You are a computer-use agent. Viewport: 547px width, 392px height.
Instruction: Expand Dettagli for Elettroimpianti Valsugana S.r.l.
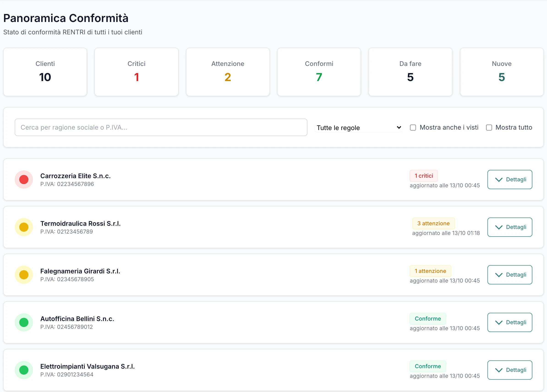click(510, 370)
